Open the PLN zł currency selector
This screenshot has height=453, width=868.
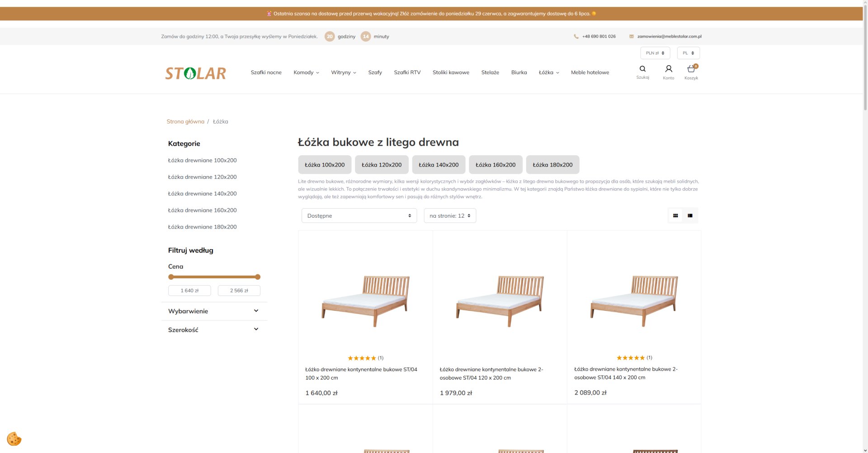pos(655,53)
